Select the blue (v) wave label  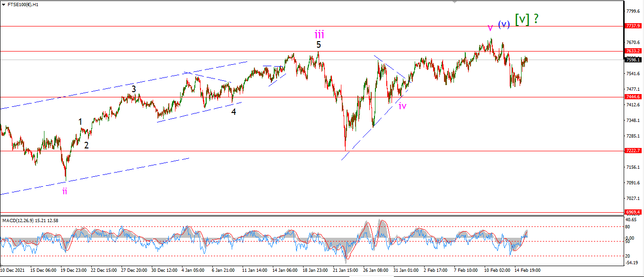[504, 24]
